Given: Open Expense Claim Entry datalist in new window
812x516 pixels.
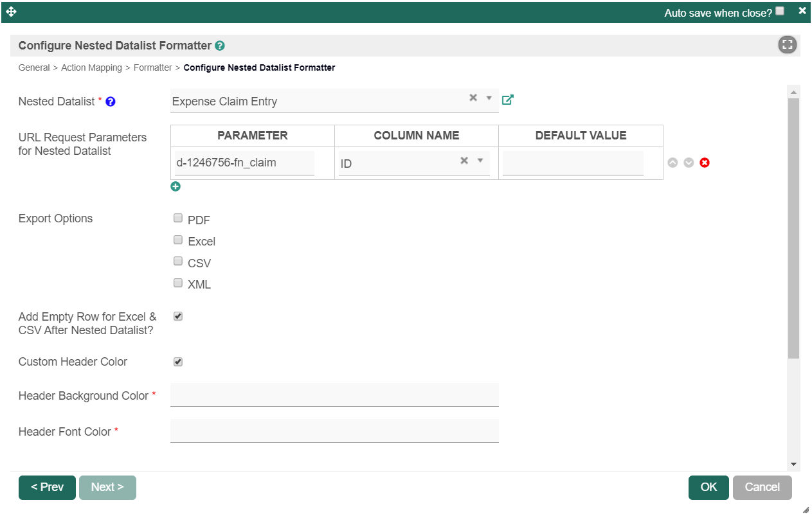Looking at the screenshot, I should (x=507, y=100).
